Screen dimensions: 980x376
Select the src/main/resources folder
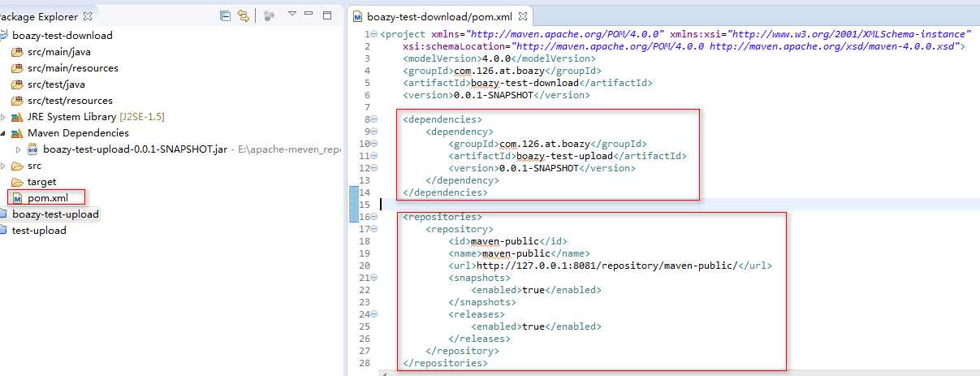(x=73, y=67)
